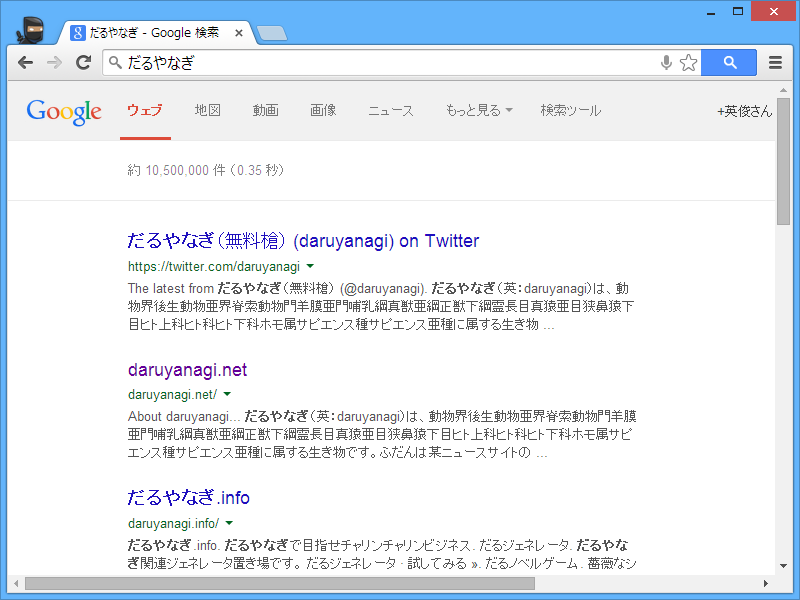The height and width of the screenshot is (600, 800).
Task: Click the blue search magnifier button
Action: (729, 63)
